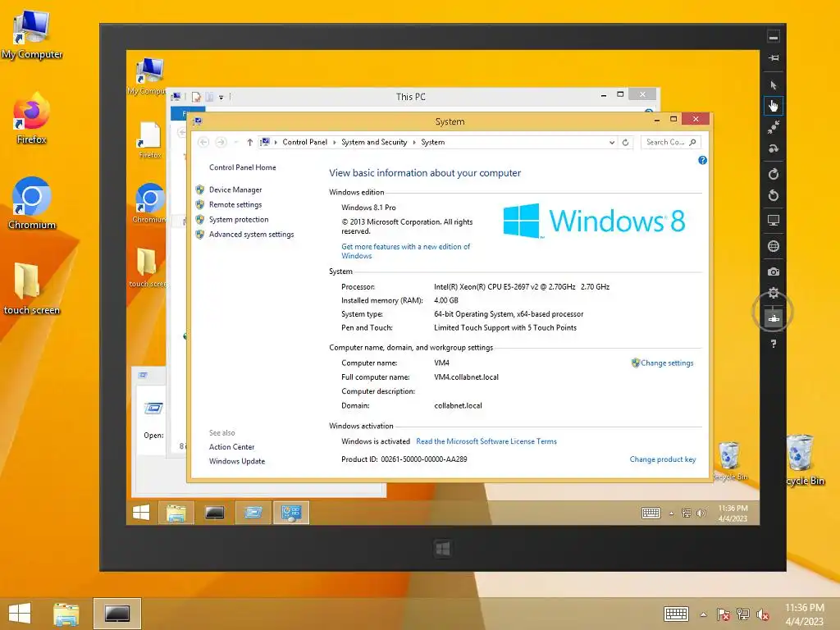Click volume icon in simulator's tray
This screenshot has width=840, height=630.
tap(701, 514)
